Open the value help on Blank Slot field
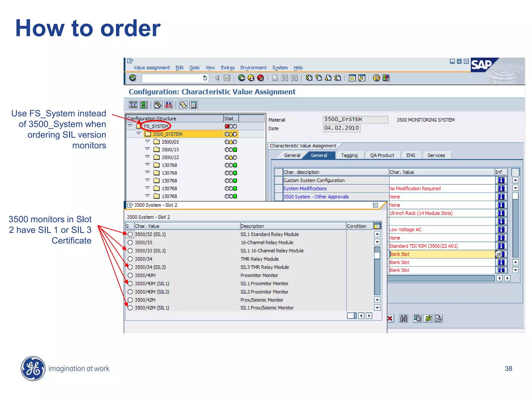Viewport: 532px width, 399px height. (x=498, y=254)
